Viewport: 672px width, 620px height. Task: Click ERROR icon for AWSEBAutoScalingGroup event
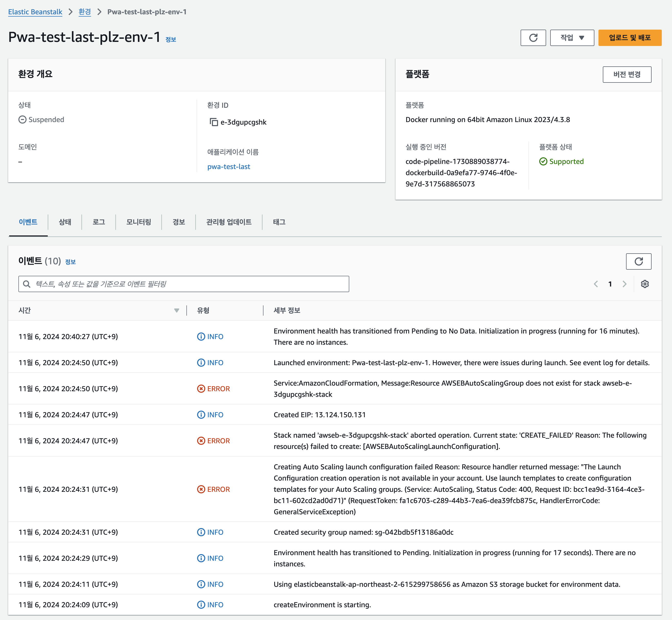201,388
